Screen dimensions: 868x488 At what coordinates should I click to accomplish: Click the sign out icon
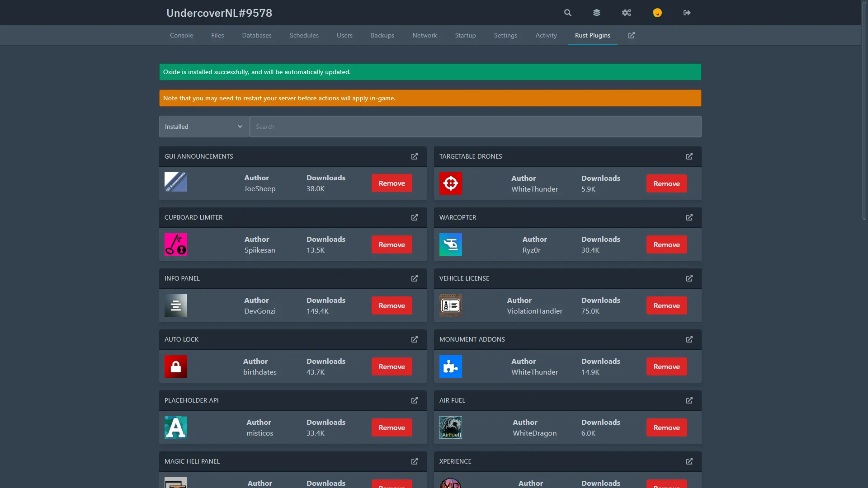687,13
